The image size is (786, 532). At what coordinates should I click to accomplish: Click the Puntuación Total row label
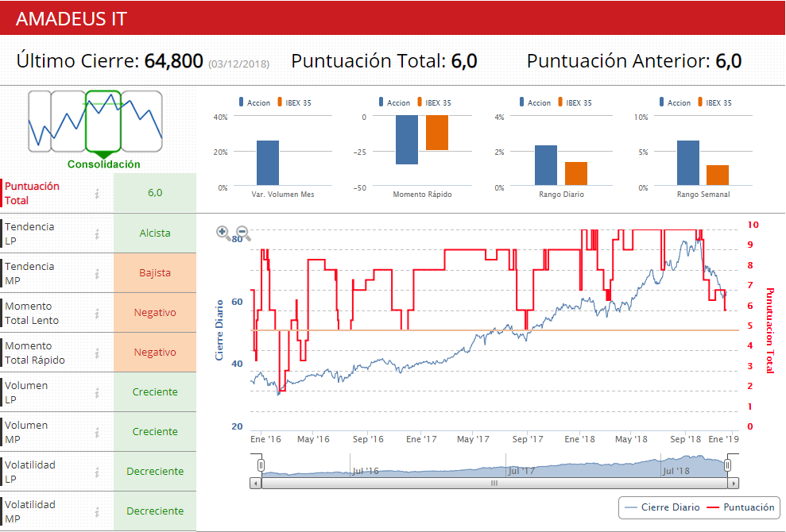(32, 194)
